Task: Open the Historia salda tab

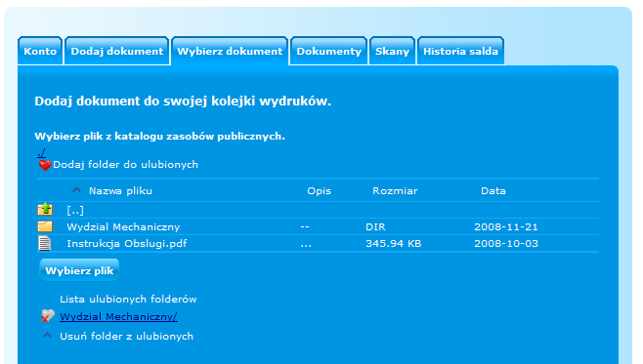Action: point(460,51)
